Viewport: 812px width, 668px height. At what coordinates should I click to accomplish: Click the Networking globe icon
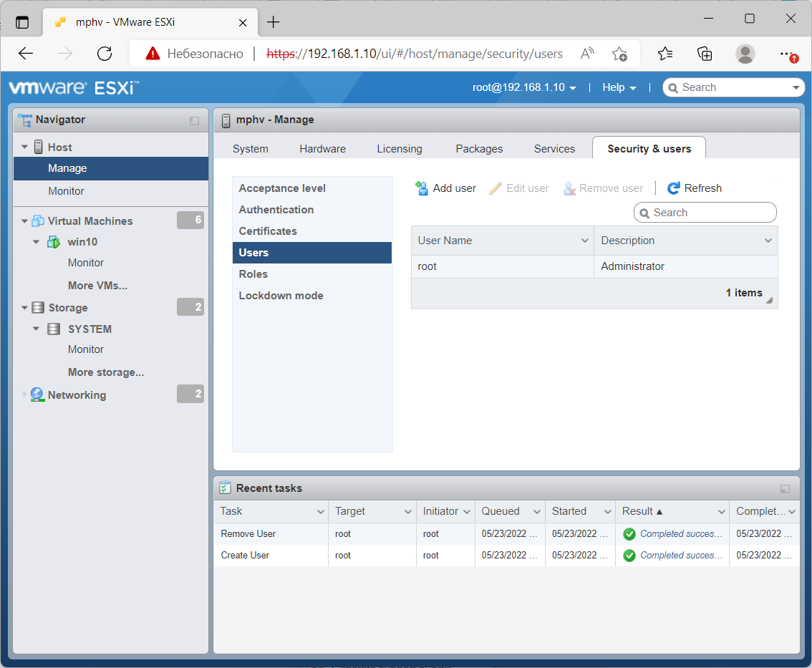pyautogui.click(x=37, y=394)
